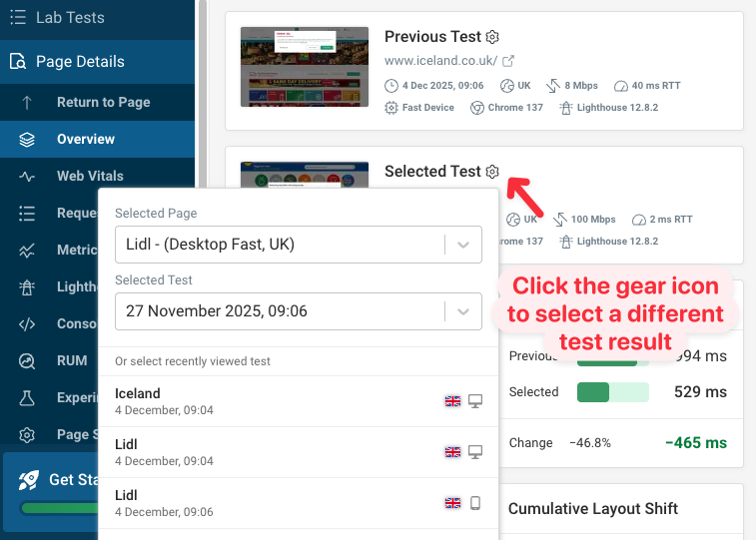The height and width of the screenshot is (540, 756).
Task: Click Chrome icon beside Chrome 137 in Previous Test
Action: 476,108
